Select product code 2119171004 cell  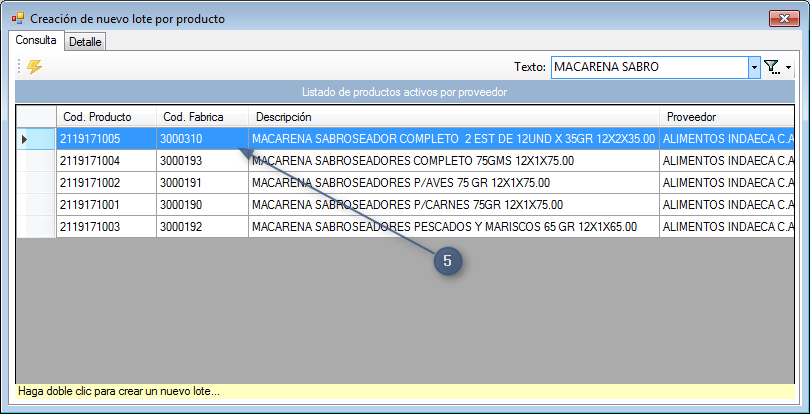click(106, 161)
